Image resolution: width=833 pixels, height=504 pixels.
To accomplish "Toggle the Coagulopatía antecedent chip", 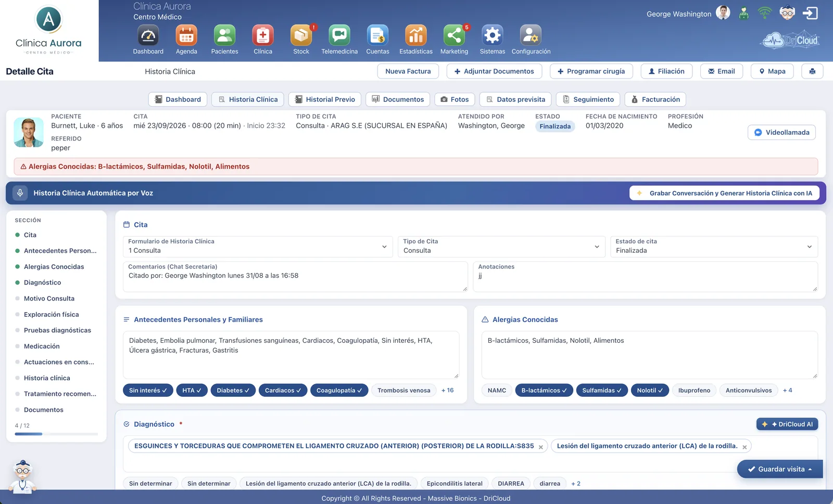I will point(339,391).
